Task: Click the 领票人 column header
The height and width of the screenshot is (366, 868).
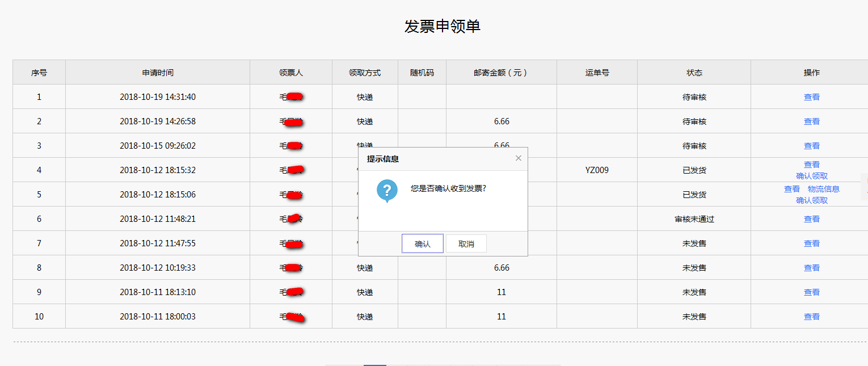Action: click(x=291, y=73)
